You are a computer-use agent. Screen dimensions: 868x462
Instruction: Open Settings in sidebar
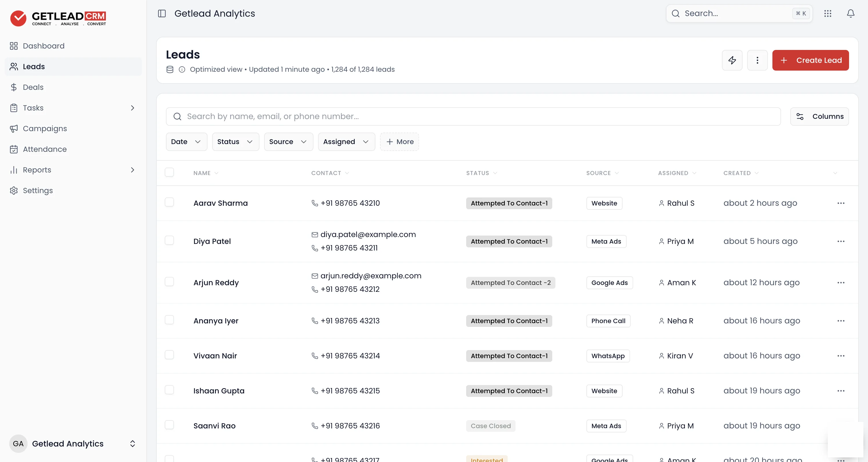73,190
